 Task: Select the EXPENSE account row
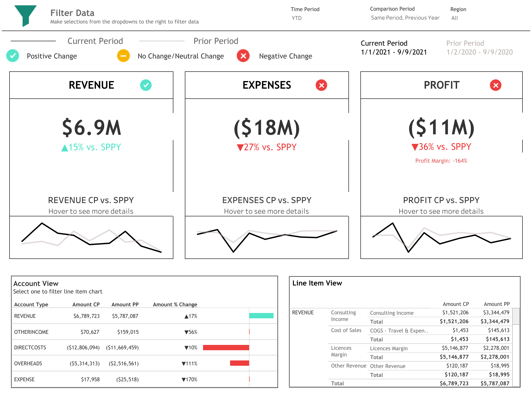click(144, 379)
